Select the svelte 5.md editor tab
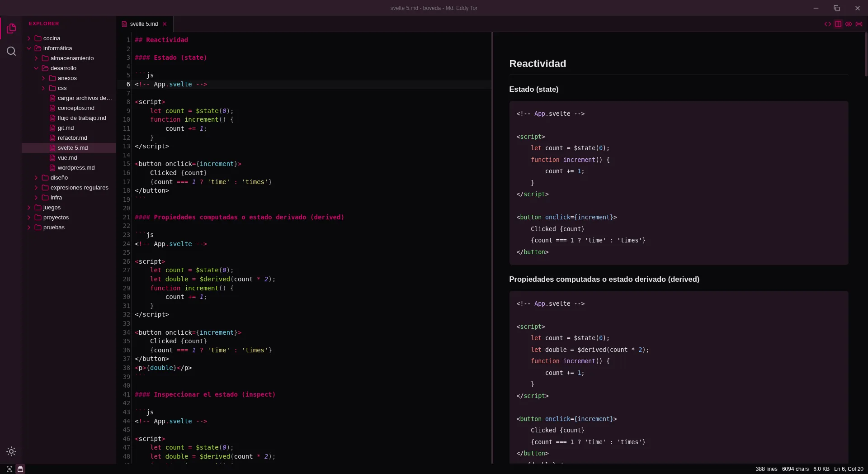This screenshot has width=868, height=474. [x=144, y=24]
